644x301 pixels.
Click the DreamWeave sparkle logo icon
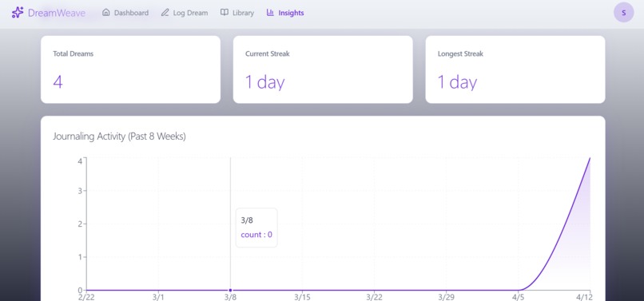click(18, 12)
